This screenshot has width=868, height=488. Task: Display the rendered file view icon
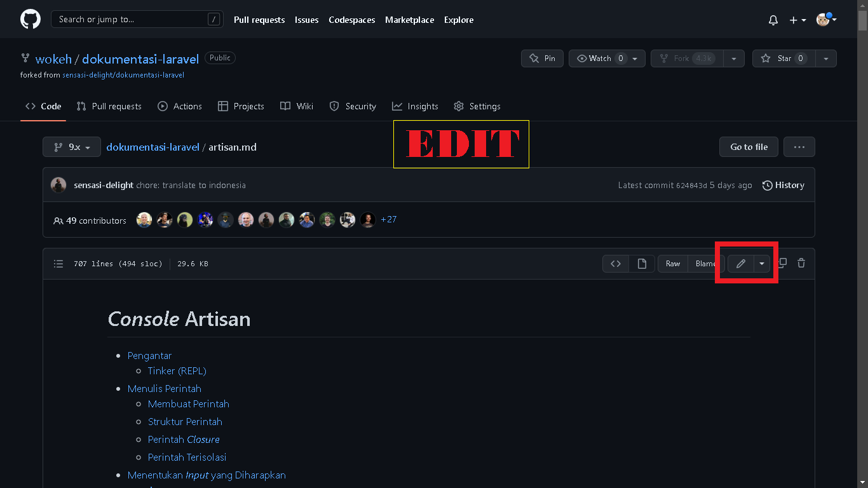pos(642,264)
